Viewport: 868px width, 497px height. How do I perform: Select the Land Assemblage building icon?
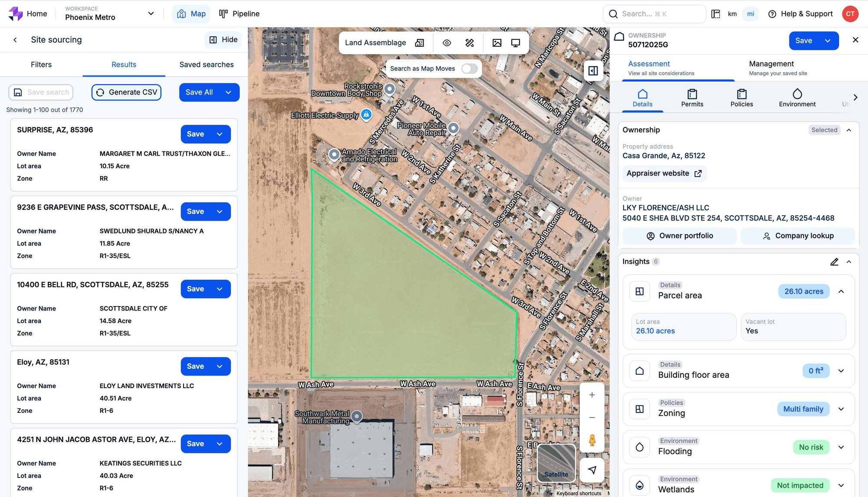pyautogui.click(x=419, y=43)
